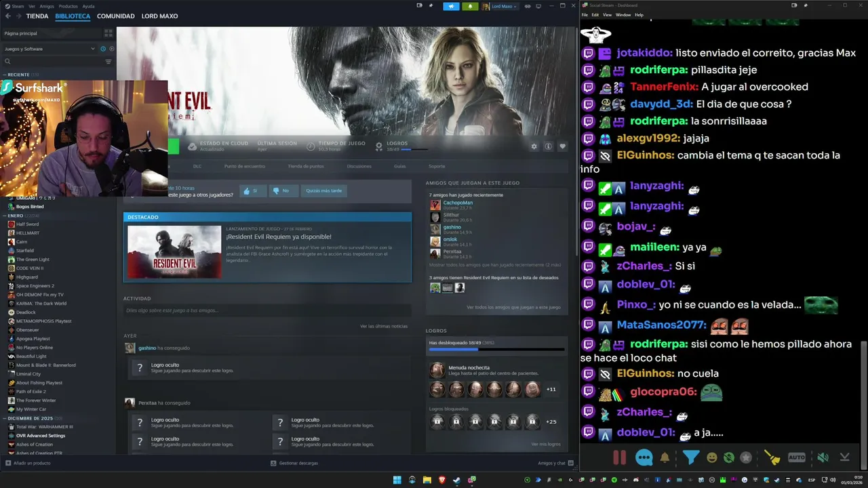The width and height of the screenshot is (868, 488).
Task: Open Steam 'Ayuda' menu
Action: (88, 6)
